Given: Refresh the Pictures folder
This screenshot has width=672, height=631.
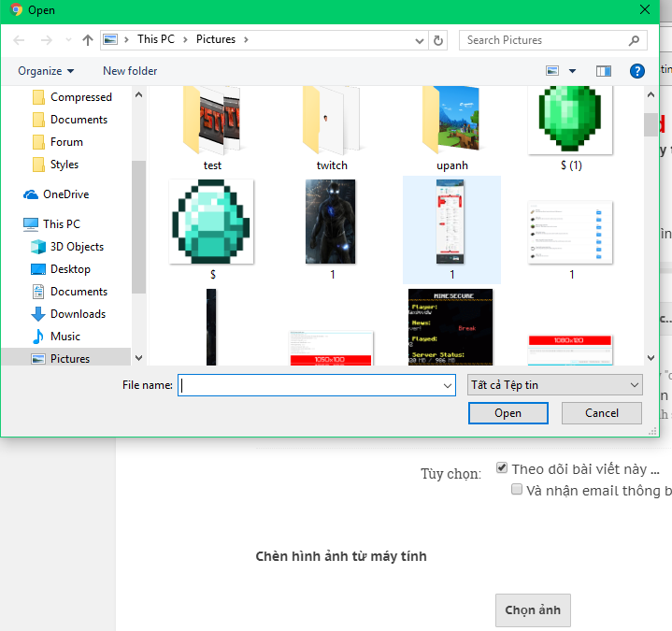Looking at the screenshot, I should click(438, 40).
